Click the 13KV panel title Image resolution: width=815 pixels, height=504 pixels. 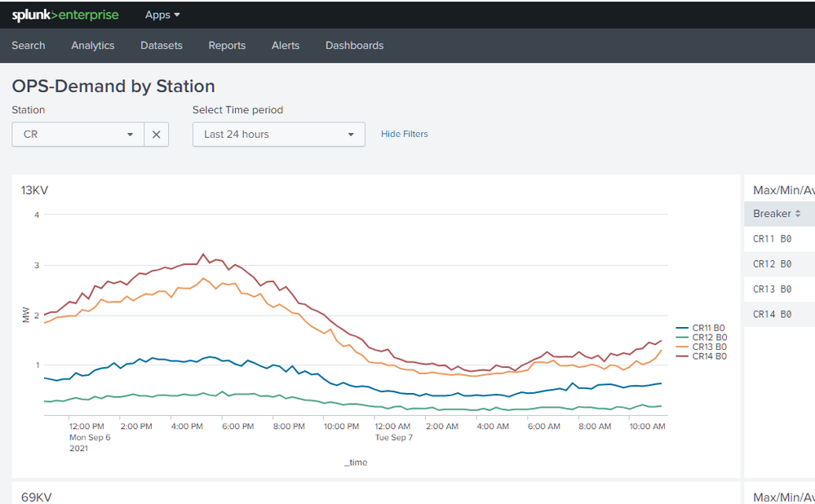coord(35,190)
